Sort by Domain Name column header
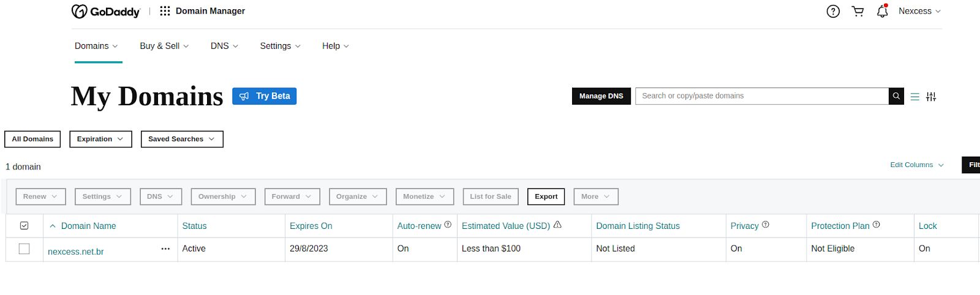The height and width of the screenshot is (295, 980). pyautogui.click(x=88, y=226)
